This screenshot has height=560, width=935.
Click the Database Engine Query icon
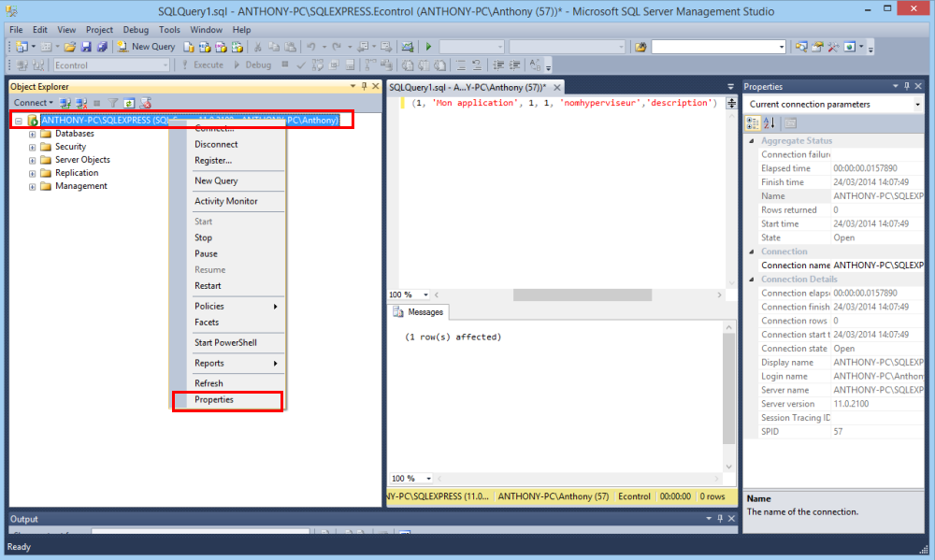pos(189,47)
